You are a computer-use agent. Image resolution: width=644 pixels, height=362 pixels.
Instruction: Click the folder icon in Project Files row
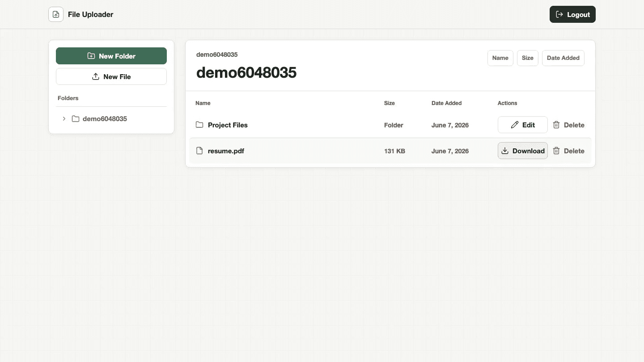[x=199, y=125]
